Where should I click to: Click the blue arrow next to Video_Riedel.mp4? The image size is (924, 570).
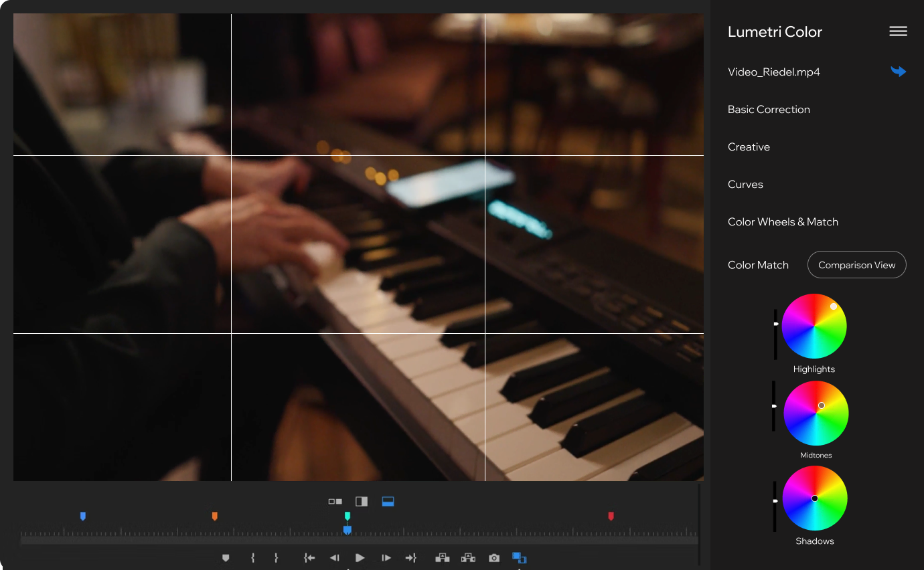[898, 72]
